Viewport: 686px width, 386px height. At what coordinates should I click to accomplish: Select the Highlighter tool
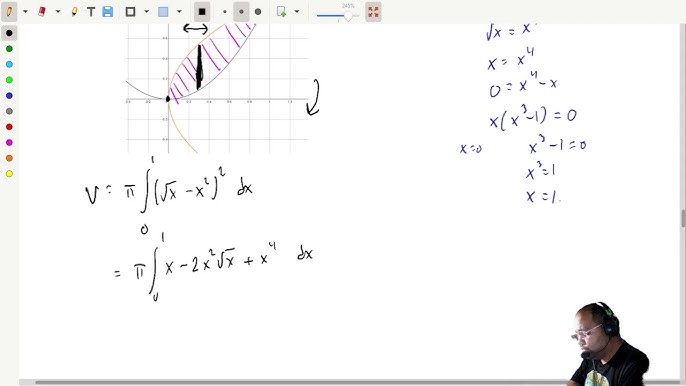pos(74,12)
